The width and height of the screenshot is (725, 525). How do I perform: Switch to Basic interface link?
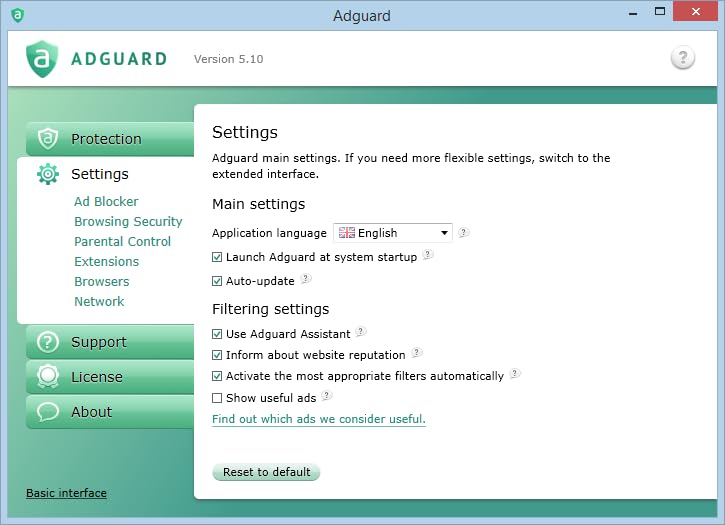tap(66, 493)
